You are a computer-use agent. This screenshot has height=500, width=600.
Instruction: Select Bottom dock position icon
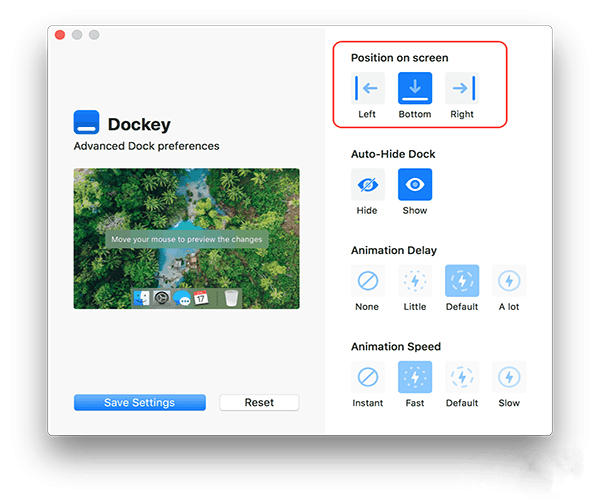pyautogui.click(x=415, y=88)
